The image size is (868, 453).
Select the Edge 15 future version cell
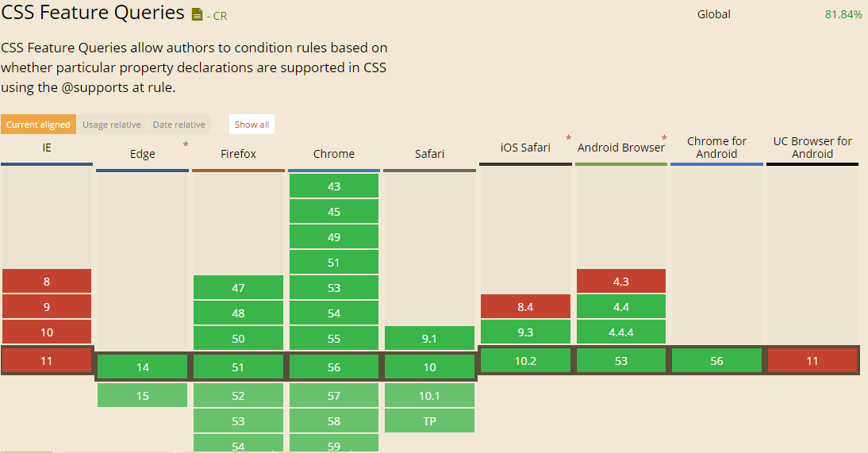point(142,396)
